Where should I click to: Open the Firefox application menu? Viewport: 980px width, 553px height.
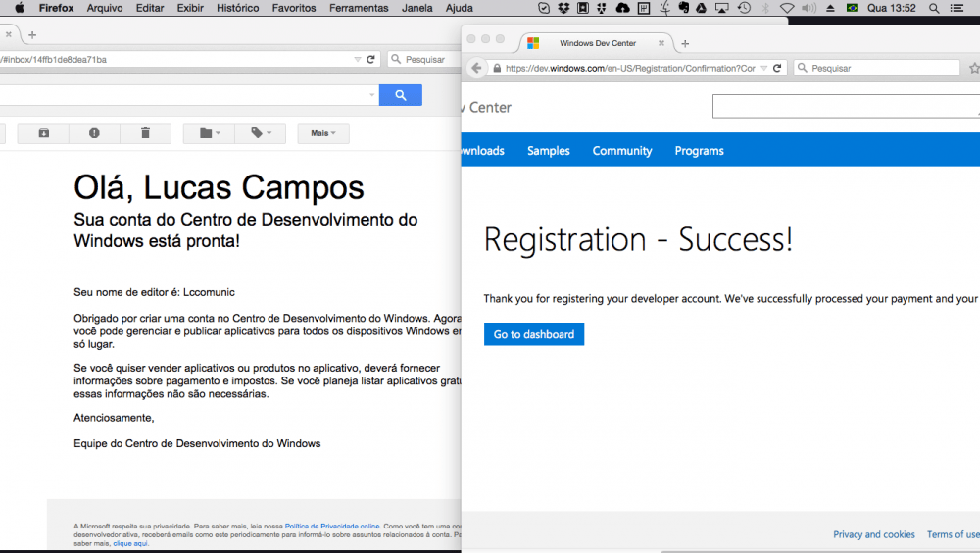point(56,8)
